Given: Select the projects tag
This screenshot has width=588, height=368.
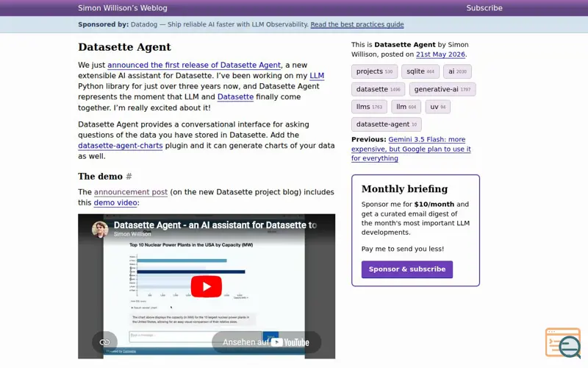Looking at the screenshot, I should point(374,71).
